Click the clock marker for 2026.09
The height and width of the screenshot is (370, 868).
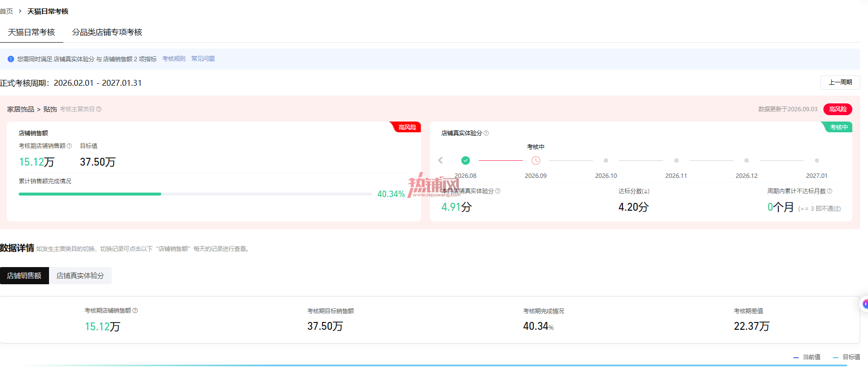[536, 160]
